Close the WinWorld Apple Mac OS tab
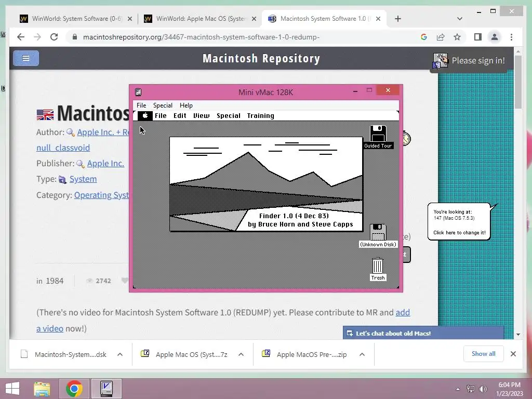 point(254,19)
